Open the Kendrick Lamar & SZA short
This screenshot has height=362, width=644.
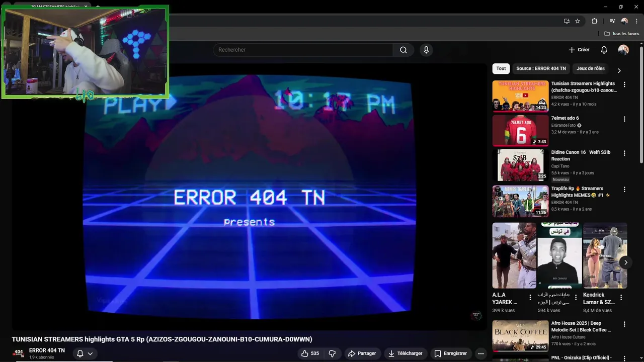click(x=605, y=256)
